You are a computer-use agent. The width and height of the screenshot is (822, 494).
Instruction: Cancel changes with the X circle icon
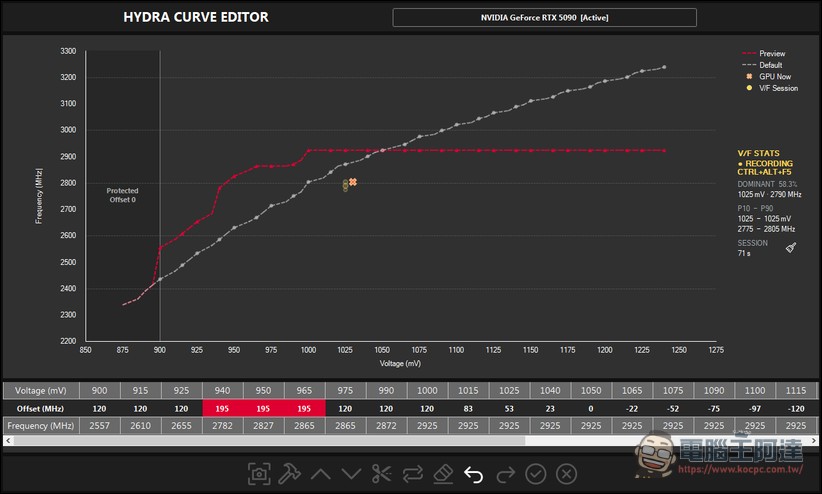click(566, 474)
